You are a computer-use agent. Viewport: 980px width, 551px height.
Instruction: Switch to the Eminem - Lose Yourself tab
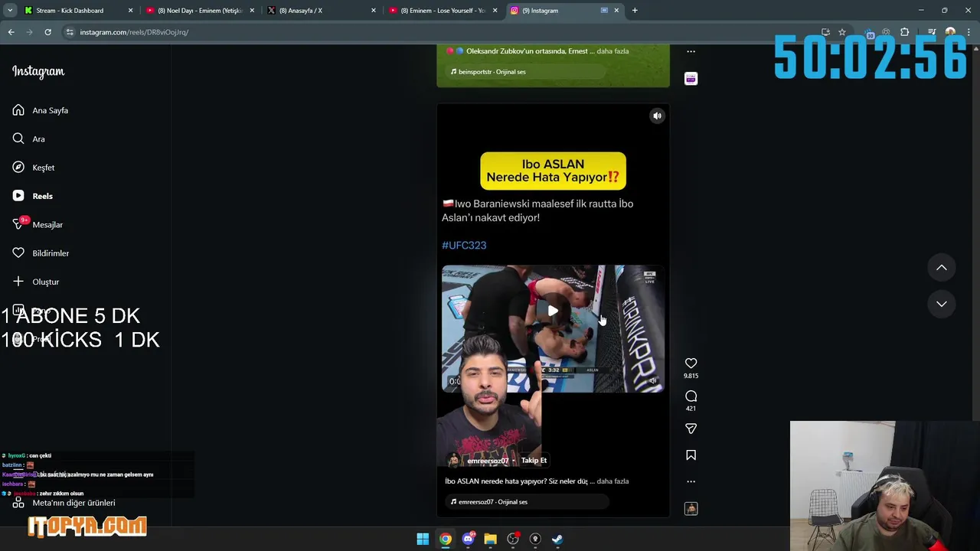click(444, 11)
